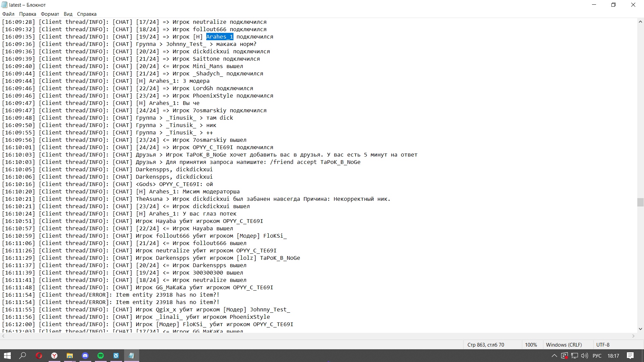
Task: Open the notification center icon
Action: (x=630, y=356)
